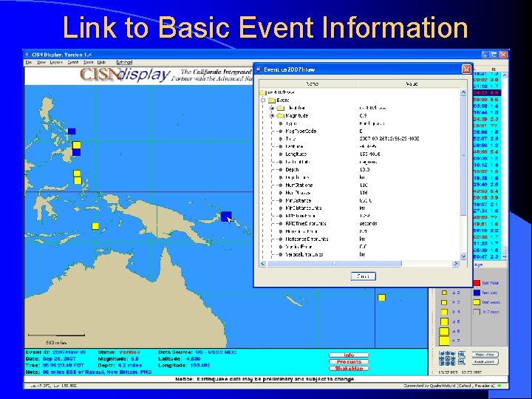The width and height of the screenshot is (532, 399).
Task: Select yellow quake marker south of Indonesia
Action: click(95, 226)
